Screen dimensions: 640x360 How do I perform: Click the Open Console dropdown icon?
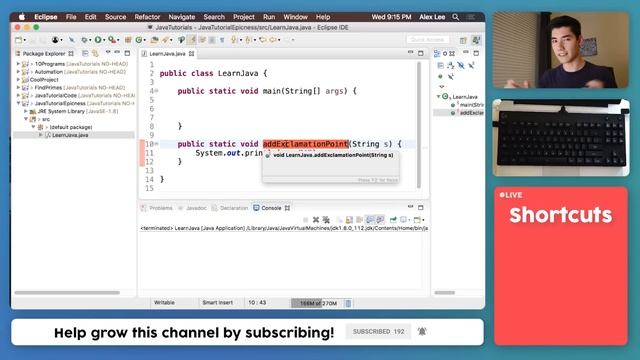(x=418, y=220)
